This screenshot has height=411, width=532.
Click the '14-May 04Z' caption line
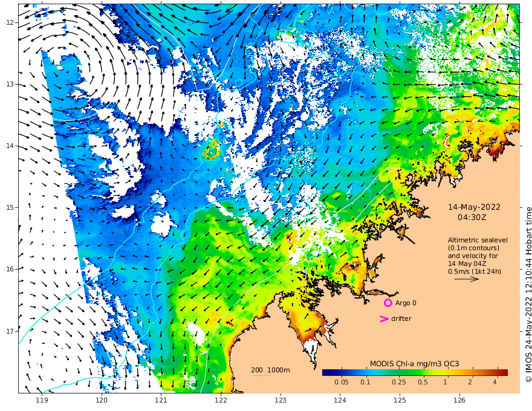pyautogui.click(x=468, y=264)
